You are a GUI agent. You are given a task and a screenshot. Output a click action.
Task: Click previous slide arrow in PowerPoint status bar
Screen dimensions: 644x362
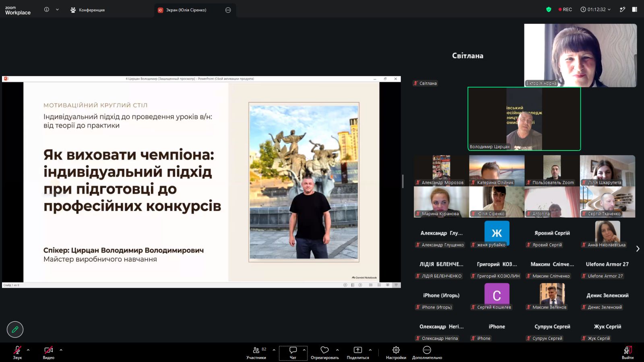click(x=345, y=285)
